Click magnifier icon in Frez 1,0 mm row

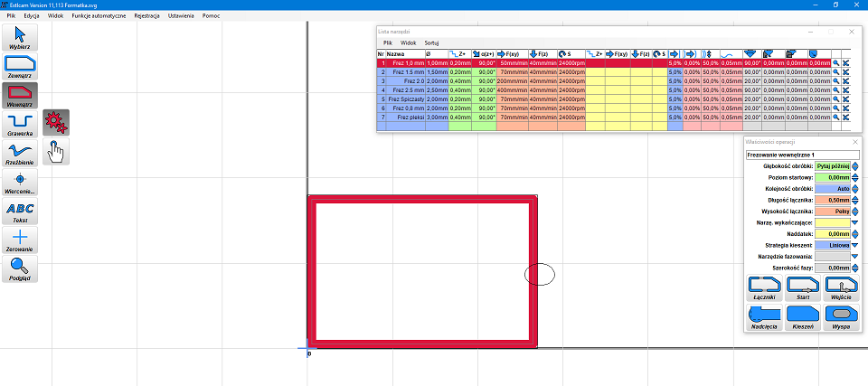pos(835,63)
